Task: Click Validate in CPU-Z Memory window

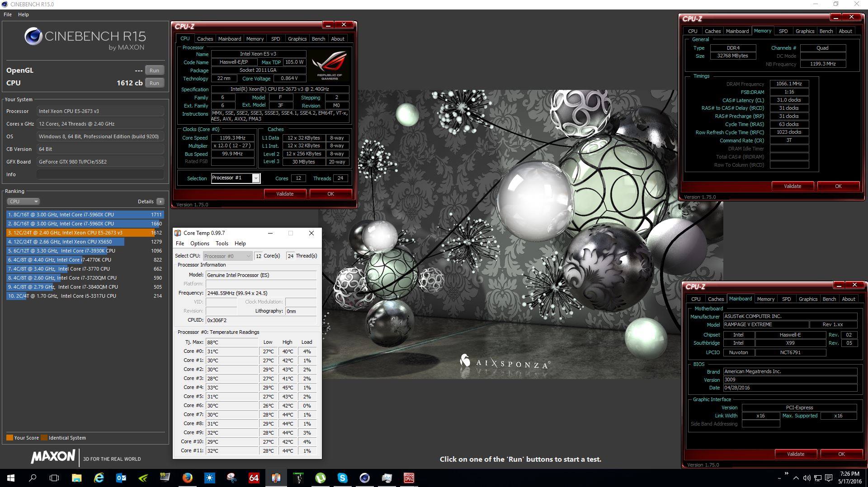Action: (793, 186)
